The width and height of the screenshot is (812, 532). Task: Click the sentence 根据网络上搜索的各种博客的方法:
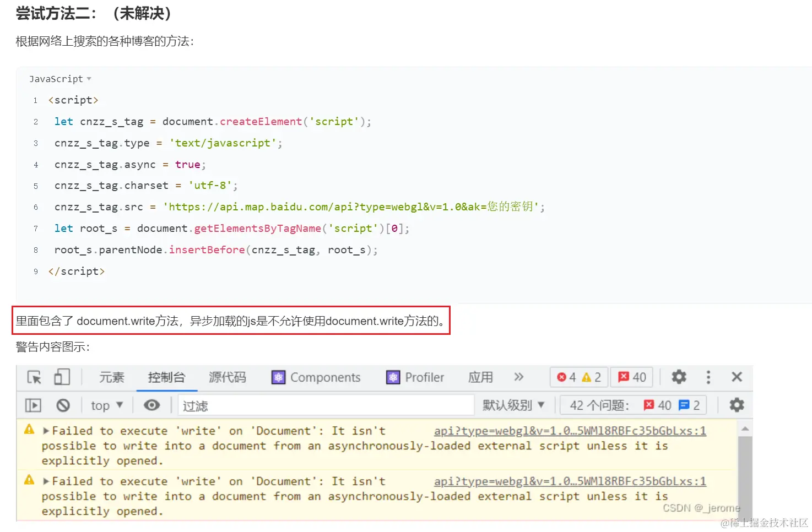[105, 41]
